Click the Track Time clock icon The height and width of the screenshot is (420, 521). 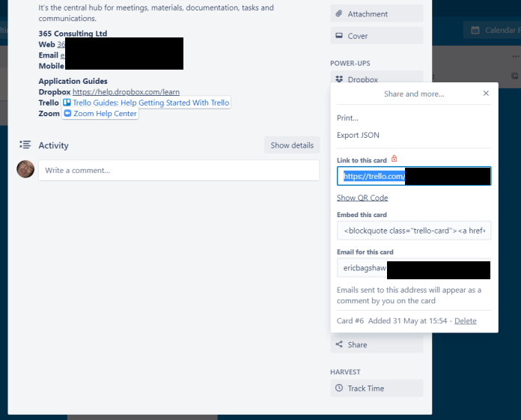[x=339, y=388]
